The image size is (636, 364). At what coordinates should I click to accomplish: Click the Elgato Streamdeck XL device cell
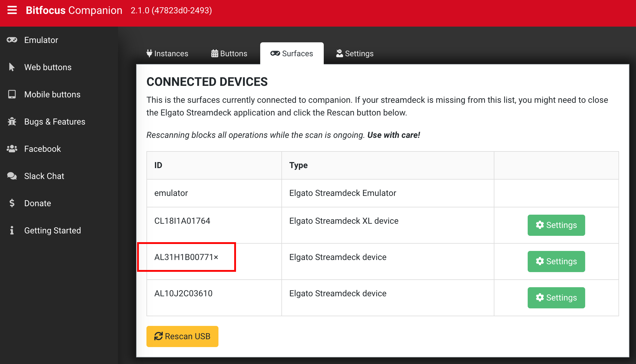tap(388, 225)
